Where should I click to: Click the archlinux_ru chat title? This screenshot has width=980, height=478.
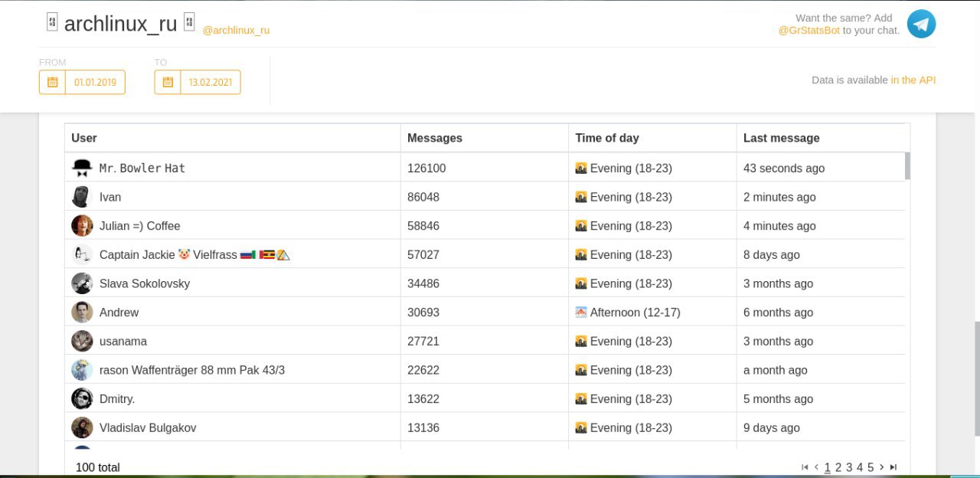(121, 23)
